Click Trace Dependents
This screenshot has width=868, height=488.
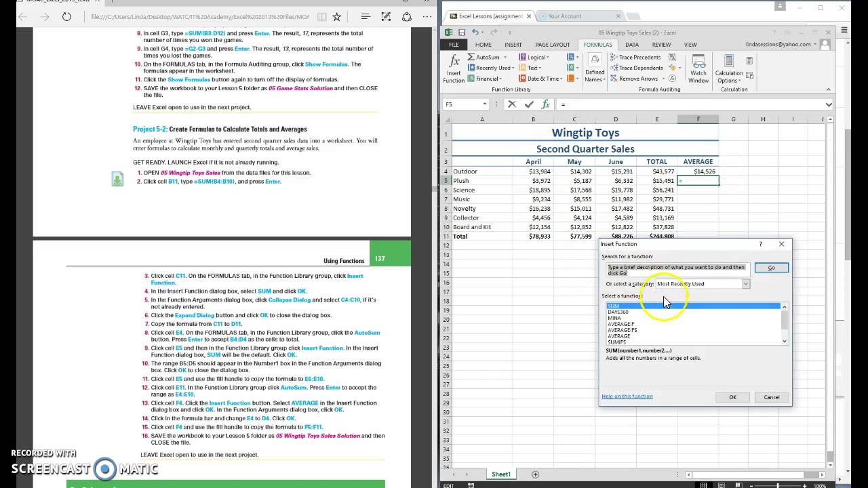tap(637, 68)
